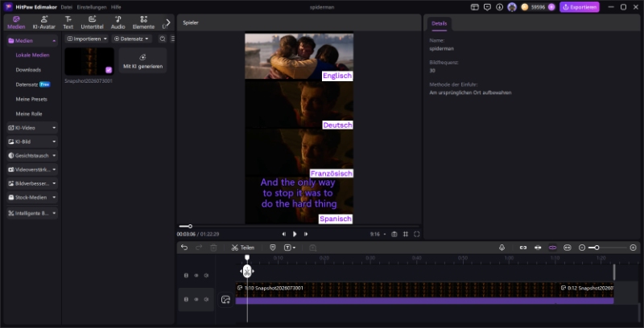Open the Datei menu
The width and height of the screenshot is (644, 328).
coord(66,7)
